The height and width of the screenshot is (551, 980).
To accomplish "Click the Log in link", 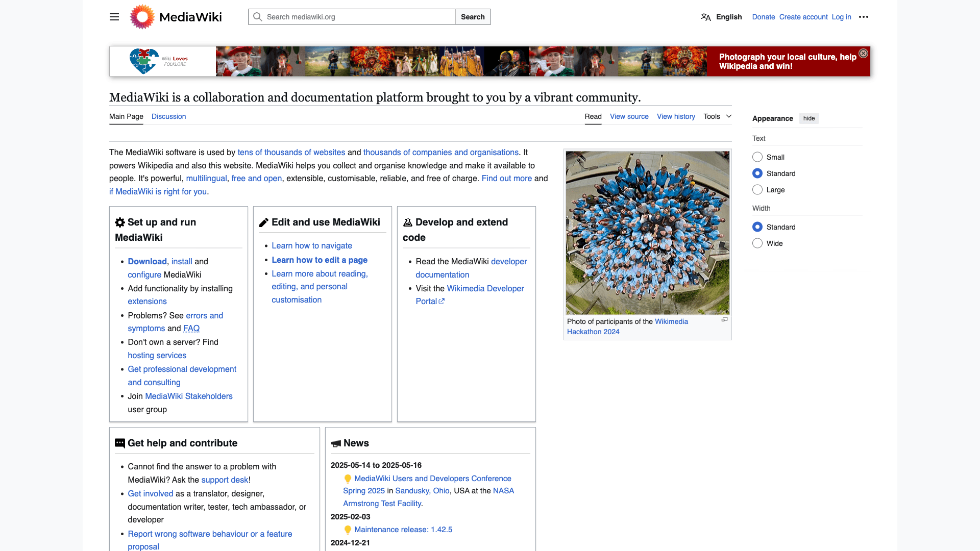I will 841,17.
